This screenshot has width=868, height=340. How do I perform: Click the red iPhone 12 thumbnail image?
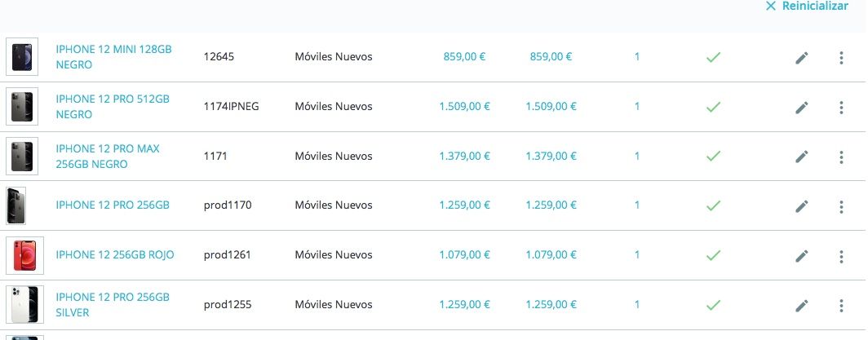(25, 255)
